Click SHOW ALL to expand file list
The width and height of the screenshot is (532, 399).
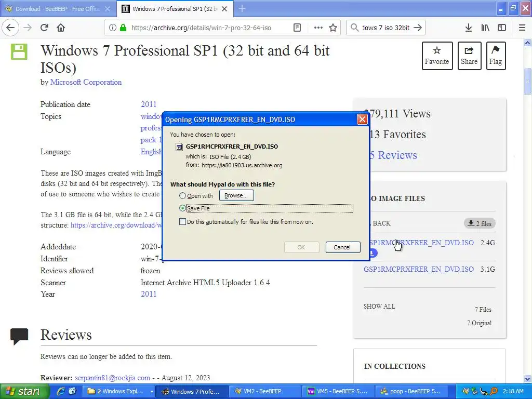pos(379,307)
